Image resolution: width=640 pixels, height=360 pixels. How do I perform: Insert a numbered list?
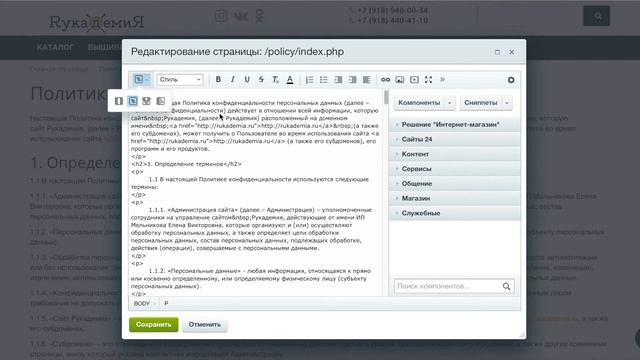point(309,80)
